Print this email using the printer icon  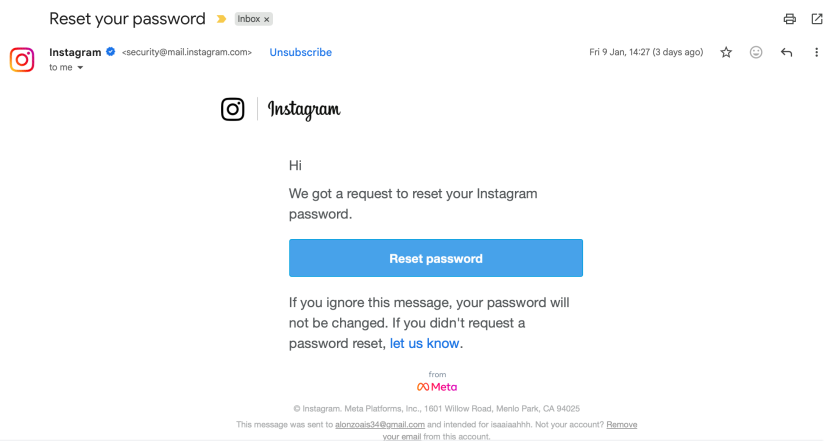789,19
